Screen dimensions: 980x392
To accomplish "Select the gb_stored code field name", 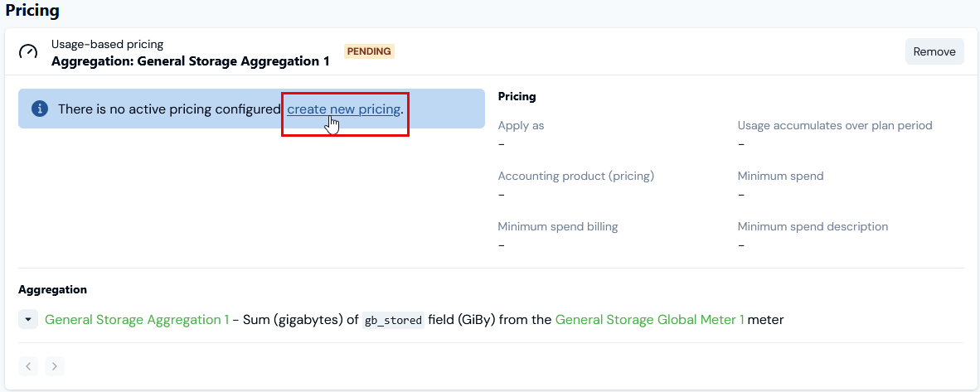I will coord(393,320).
